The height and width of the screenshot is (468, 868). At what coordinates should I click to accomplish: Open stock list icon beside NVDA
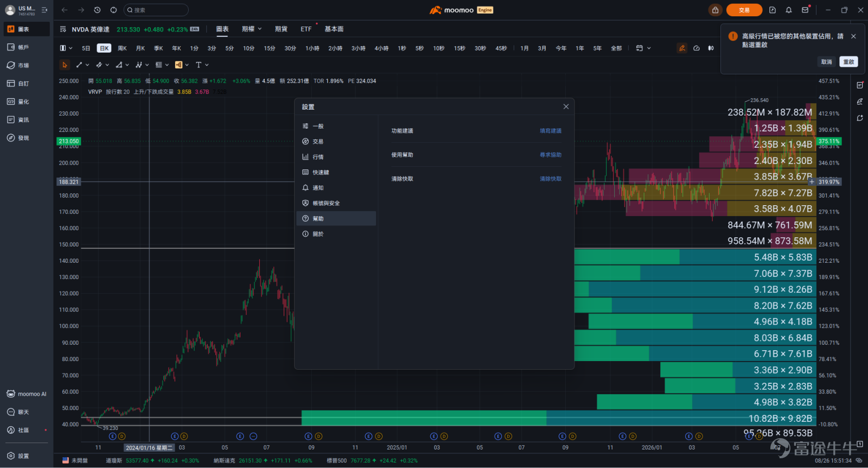tap(63, 29)
